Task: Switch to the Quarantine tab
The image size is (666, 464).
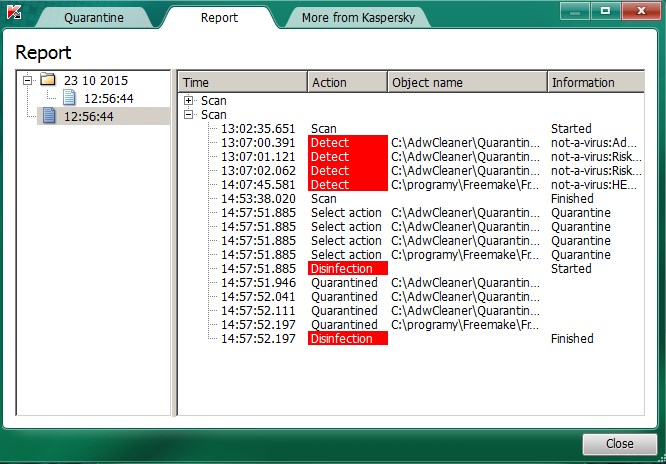Action: click(94, 17)
